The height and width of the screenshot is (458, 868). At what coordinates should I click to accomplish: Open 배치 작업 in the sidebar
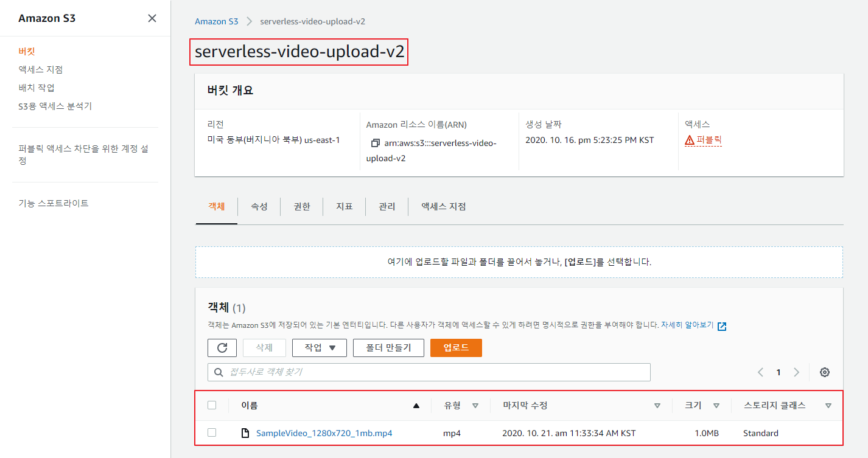(x=37, y=88)
